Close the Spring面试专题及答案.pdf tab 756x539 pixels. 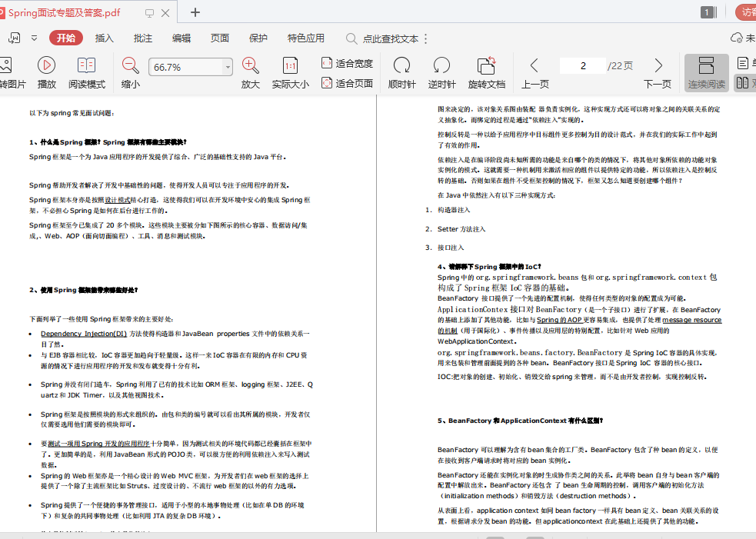point(165,13)
